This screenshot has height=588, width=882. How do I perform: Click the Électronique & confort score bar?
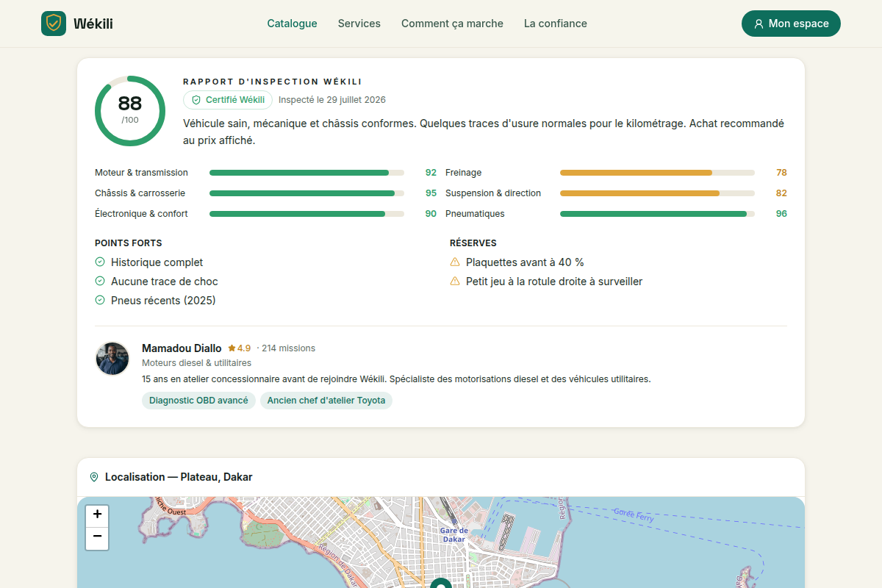306,214
